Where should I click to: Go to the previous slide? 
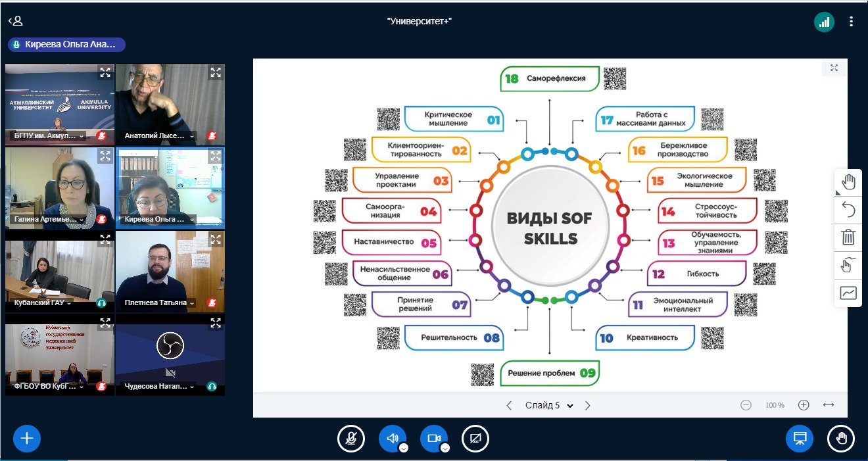point(509,406)
